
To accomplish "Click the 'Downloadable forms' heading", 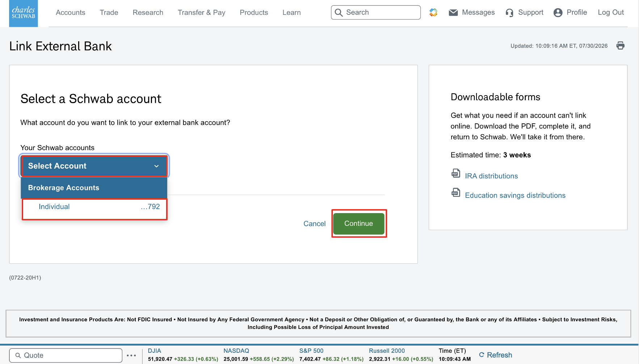I will [495, 97].
